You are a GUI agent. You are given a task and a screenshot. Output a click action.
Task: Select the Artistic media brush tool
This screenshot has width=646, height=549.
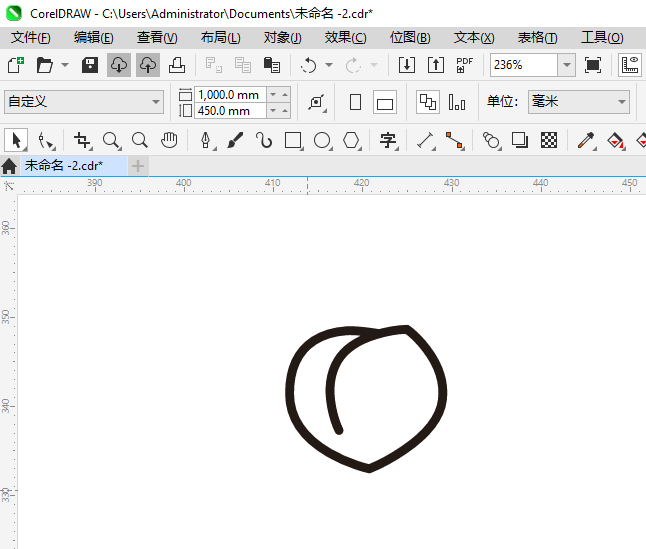click(x=235, y=140)
